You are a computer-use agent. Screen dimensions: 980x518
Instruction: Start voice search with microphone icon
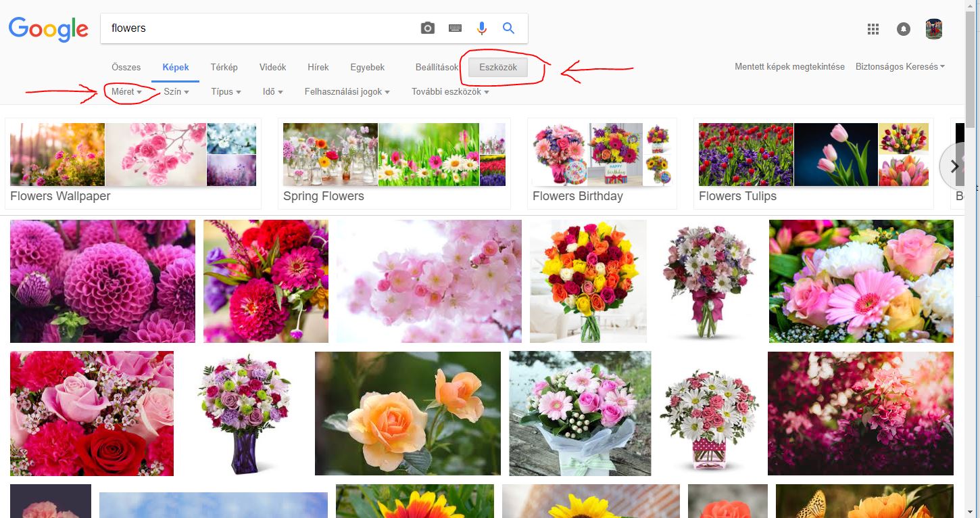[x=481, y=28]
